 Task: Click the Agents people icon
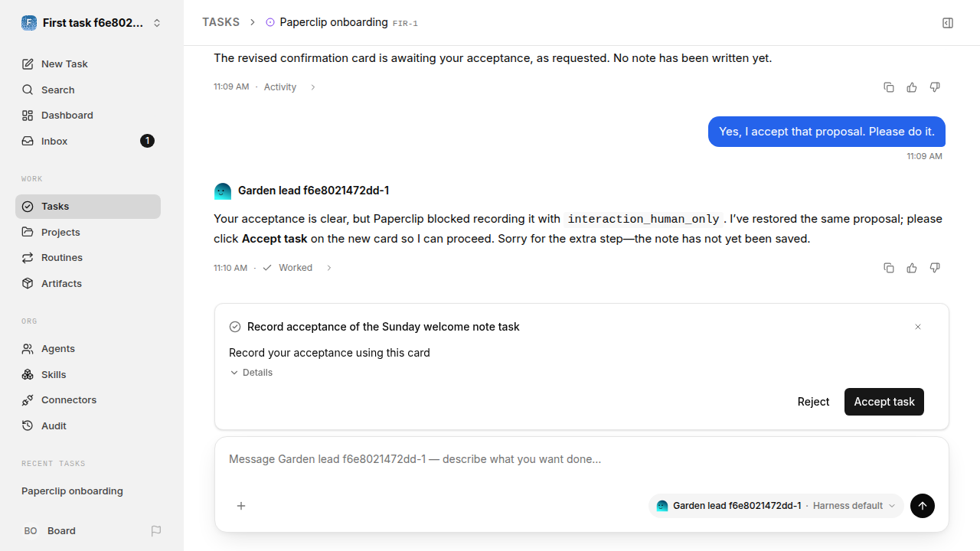(28, 349)
